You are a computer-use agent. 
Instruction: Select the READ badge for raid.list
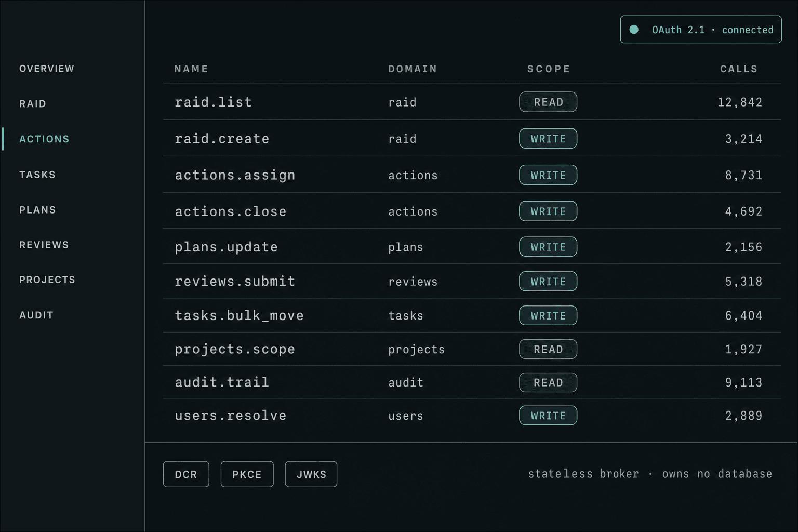548,102
